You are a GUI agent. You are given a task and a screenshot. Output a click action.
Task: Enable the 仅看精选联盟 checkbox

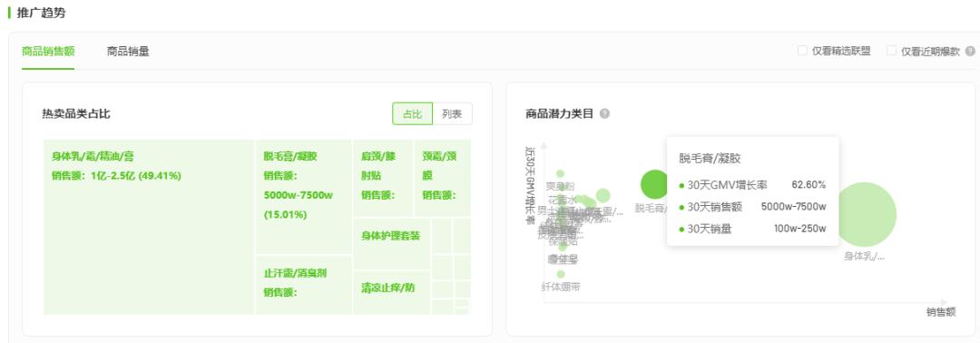click(x=802, y=51)
